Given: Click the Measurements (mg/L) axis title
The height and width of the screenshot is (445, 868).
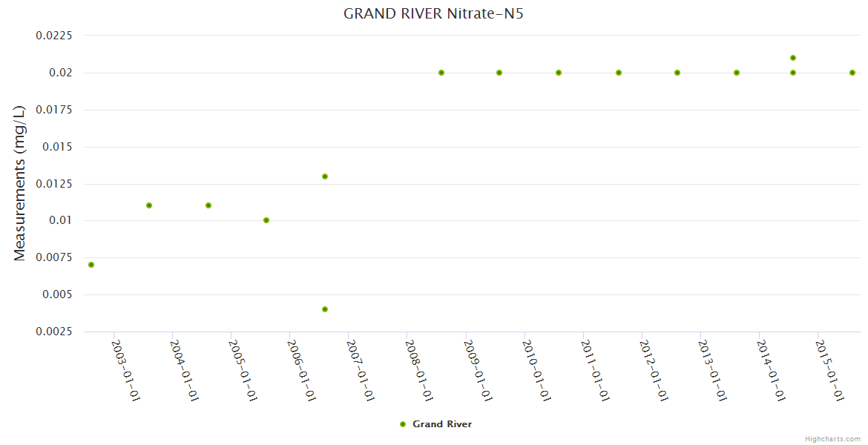Looking at the screenshot, I should click(20, 183).
